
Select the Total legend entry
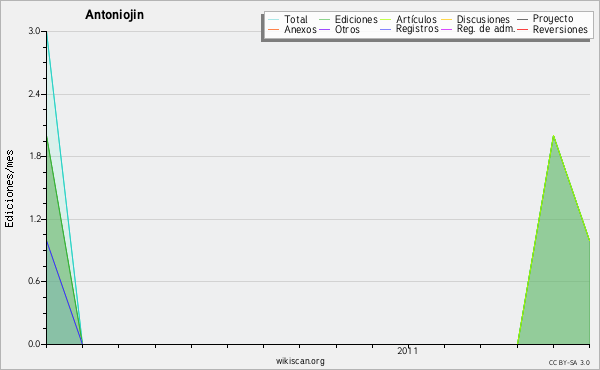pos(296,19)
